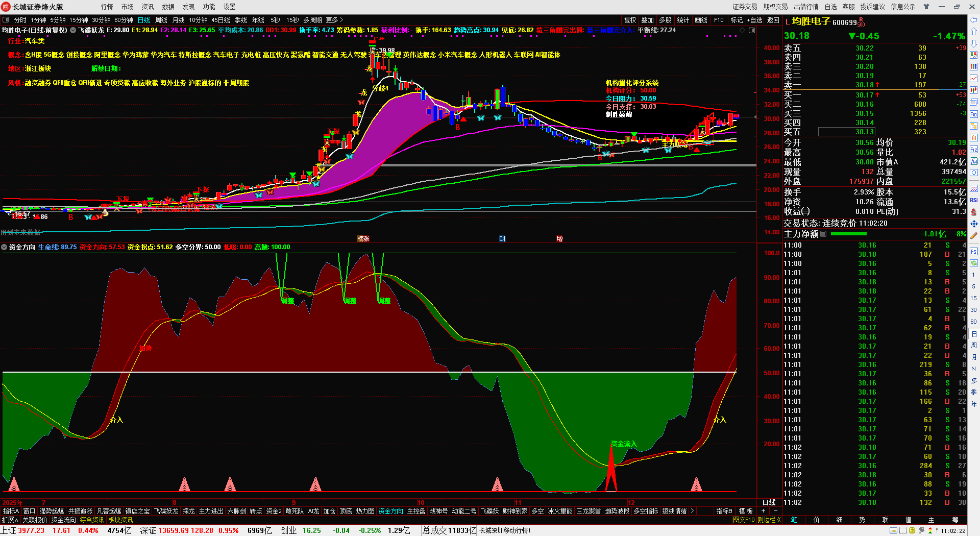This screenshot has height=536, width=980.
Task: Open the 设置 menu
Action: [x=229, y=7]
